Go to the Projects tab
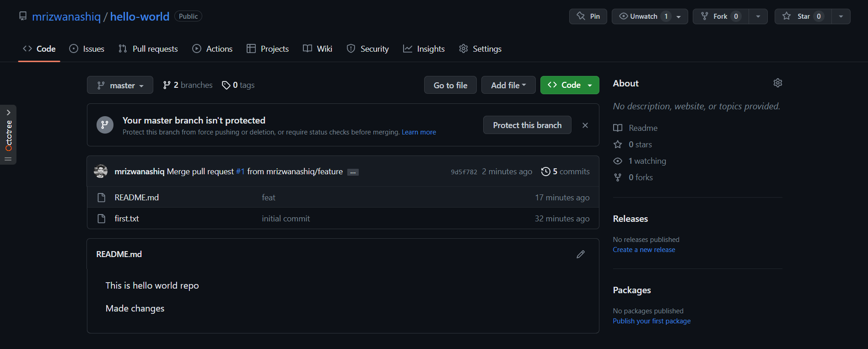This screenshot has width=868, height=349. (x=268, y=49)
